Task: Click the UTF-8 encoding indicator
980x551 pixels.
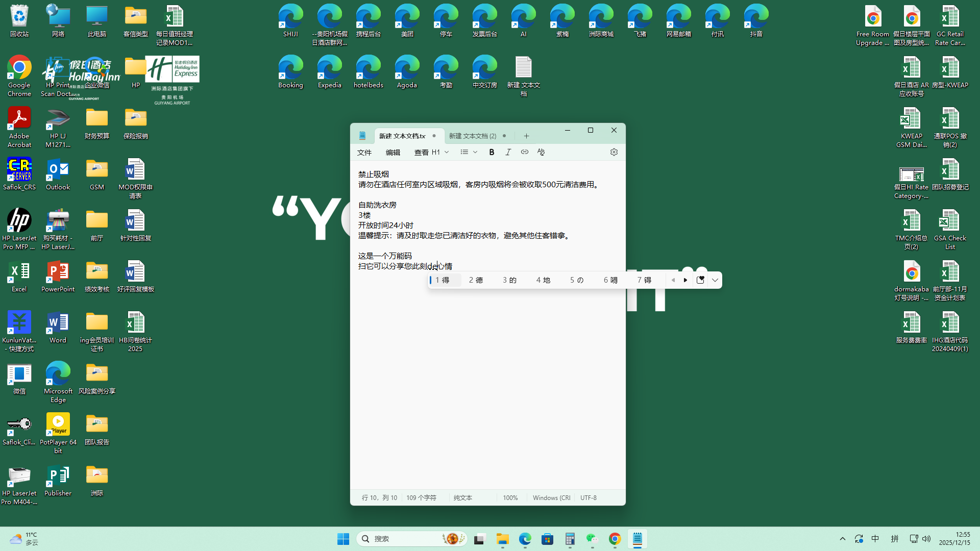Action: pyautogui.click(x=588, y=498)
